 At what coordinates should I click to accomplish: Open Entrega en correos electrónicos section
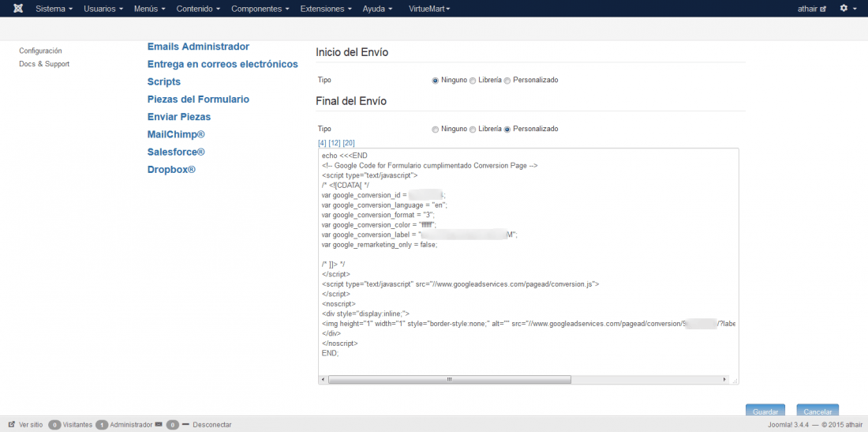tap(223, 64)
